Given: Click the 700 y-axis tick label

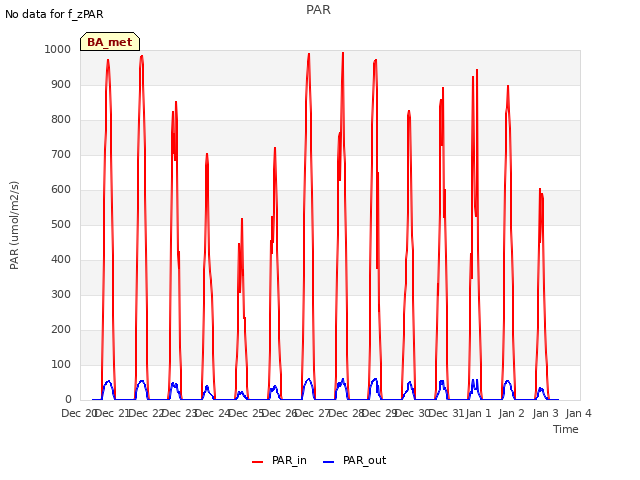Looking at the screenshot, I should click(x=61, y=154).
